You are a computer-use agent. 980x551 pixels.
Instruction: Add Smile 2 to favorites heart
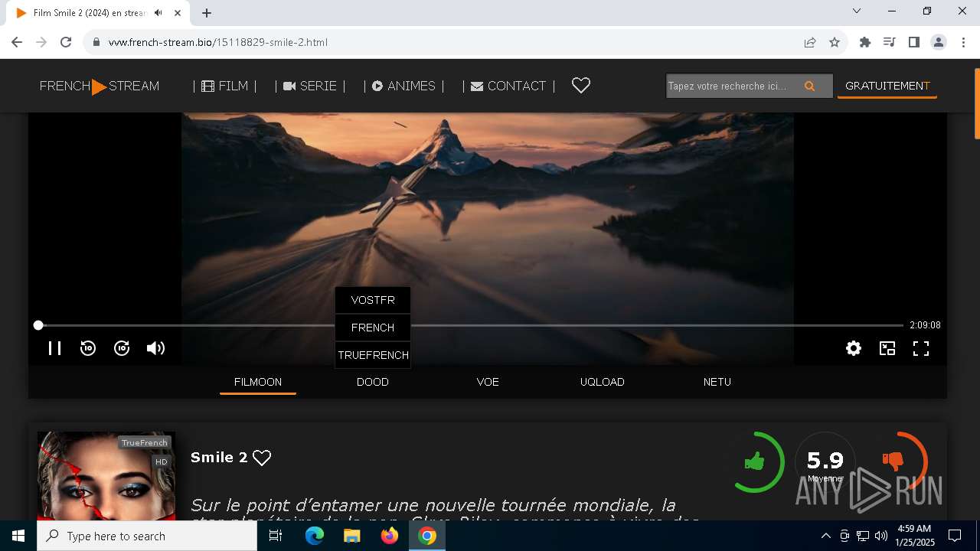click(262, 458)
